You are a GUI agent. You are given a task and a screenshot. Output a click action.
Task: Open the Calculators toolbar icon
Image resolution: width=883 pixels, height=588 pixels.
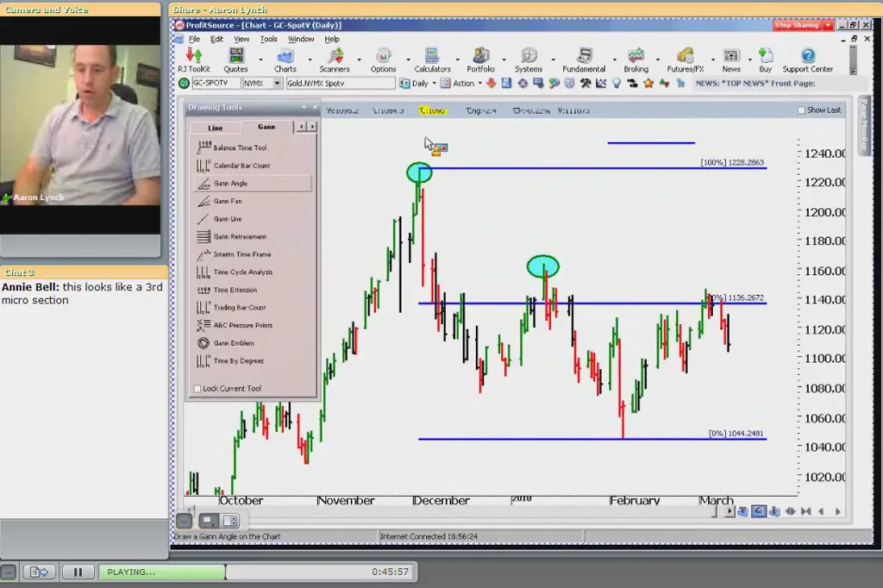pos(432,59)
